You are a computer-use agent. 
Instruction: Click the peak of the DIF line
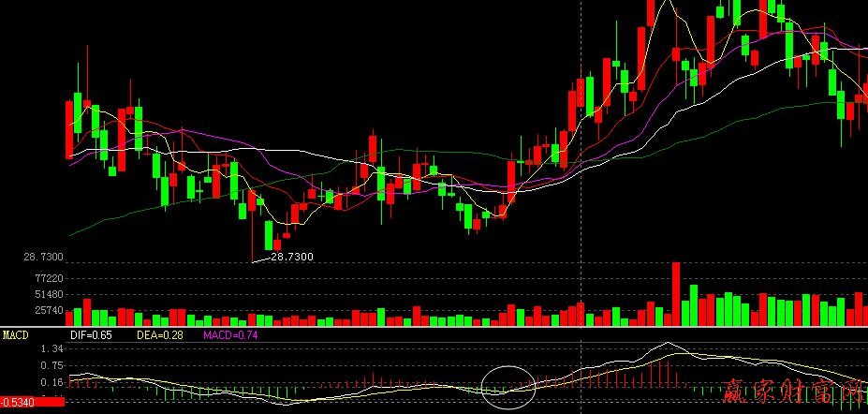tap(667, 344)
